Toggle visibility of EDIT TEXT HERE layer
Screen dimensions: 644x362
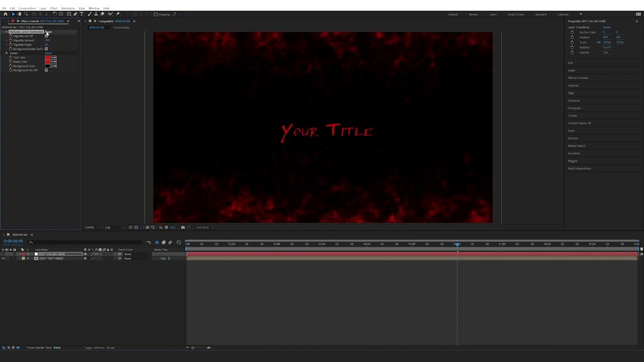[x=3, y=258]
